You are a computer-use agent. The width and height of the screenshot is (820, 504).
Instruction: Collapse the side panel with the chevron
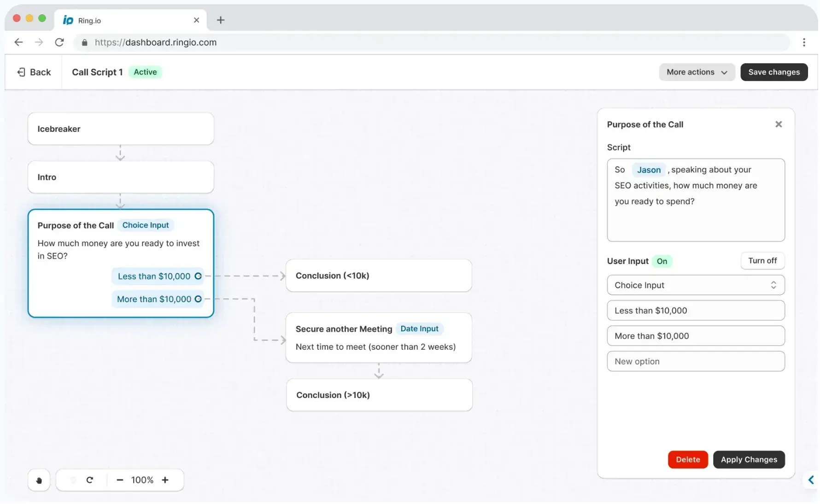tap(811, 480)
